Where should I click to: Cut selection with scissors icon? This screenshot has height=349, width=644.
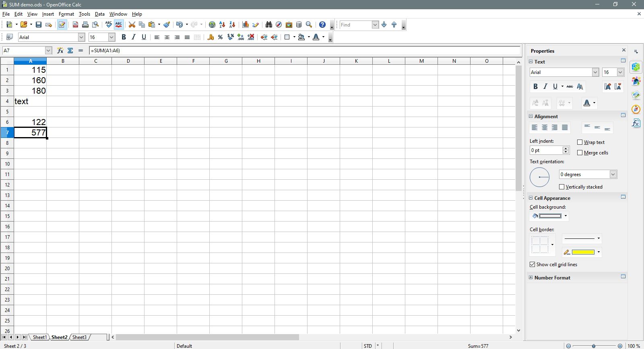(x=132, y=25)
